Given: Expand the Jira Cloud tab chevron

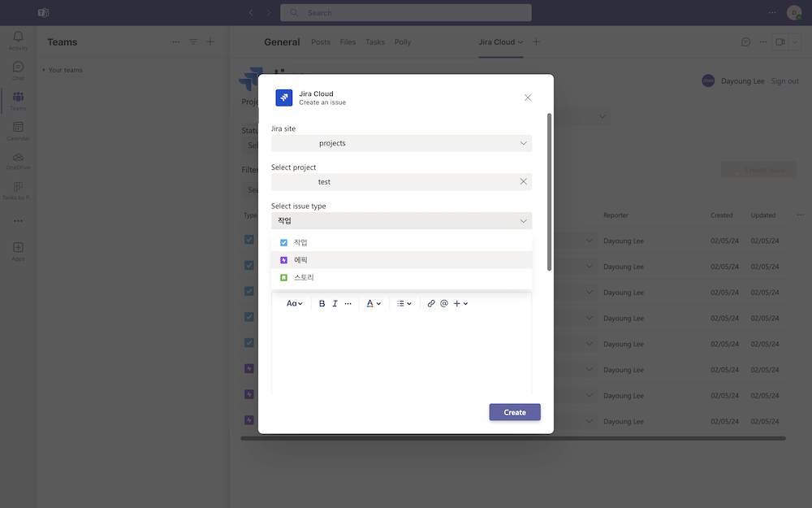Looking at the screenshot, I should 520,42.
